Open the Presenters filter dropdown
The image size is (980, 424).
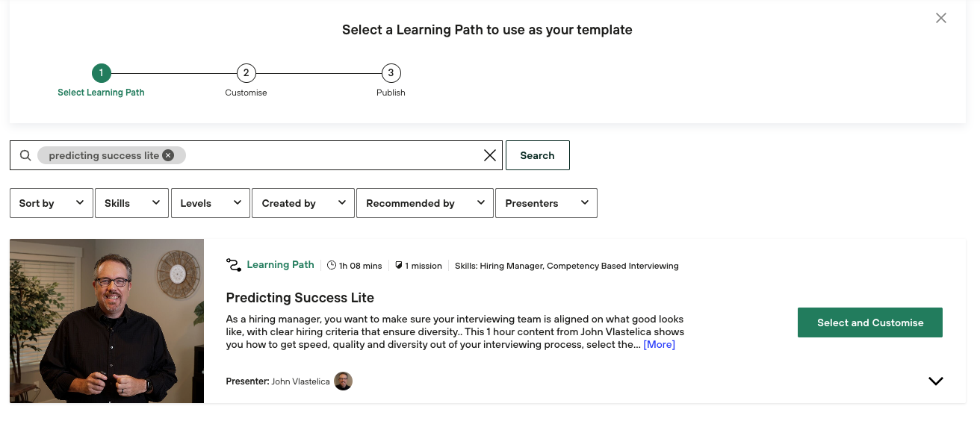(546, 203)
